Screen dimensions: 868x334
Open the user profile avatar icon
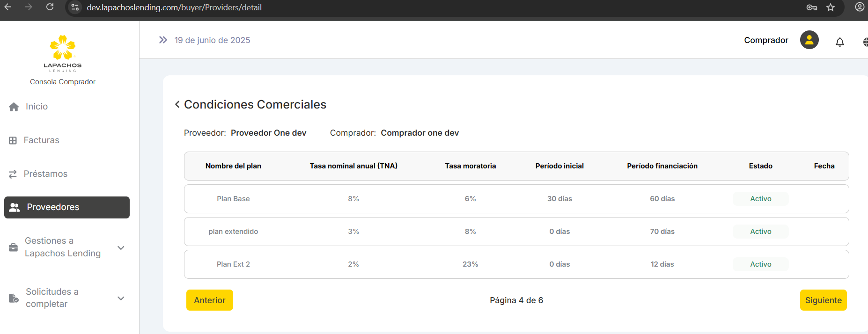(809, 40)
